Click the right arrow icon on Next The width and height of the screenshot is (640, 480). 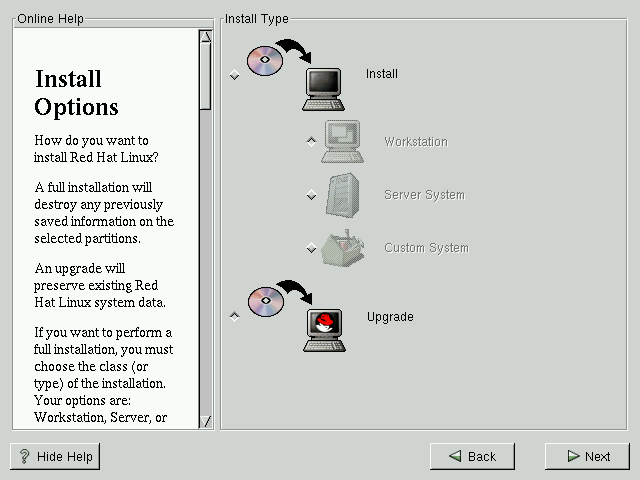572,457
